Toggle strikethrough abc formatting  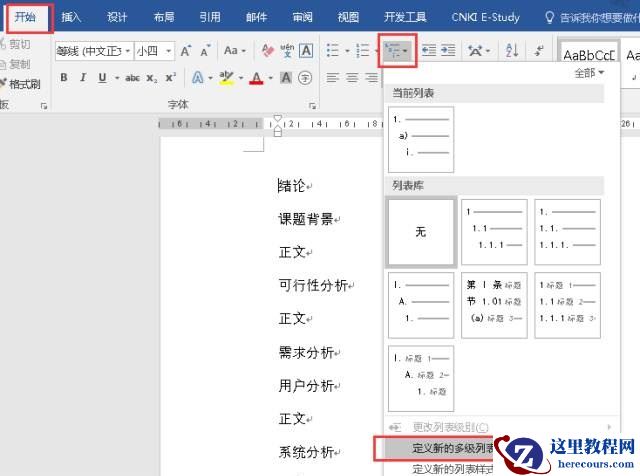pos(132,78)
